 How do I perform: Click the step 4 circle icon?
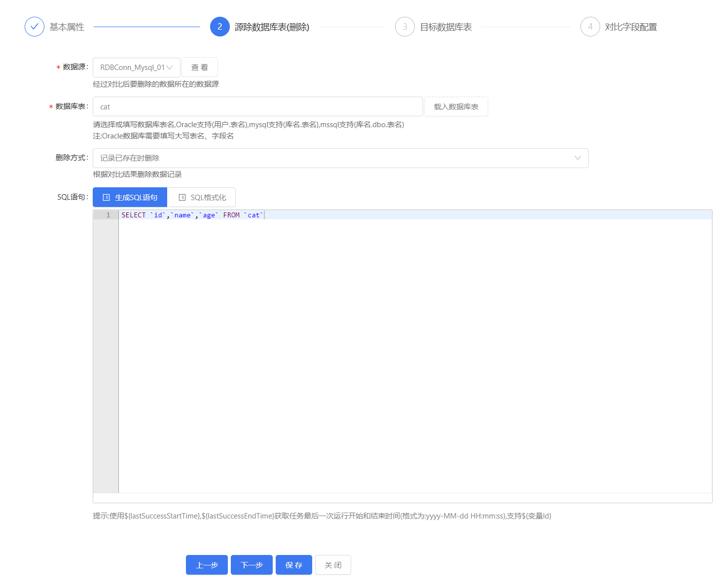[x=590, y=27]
